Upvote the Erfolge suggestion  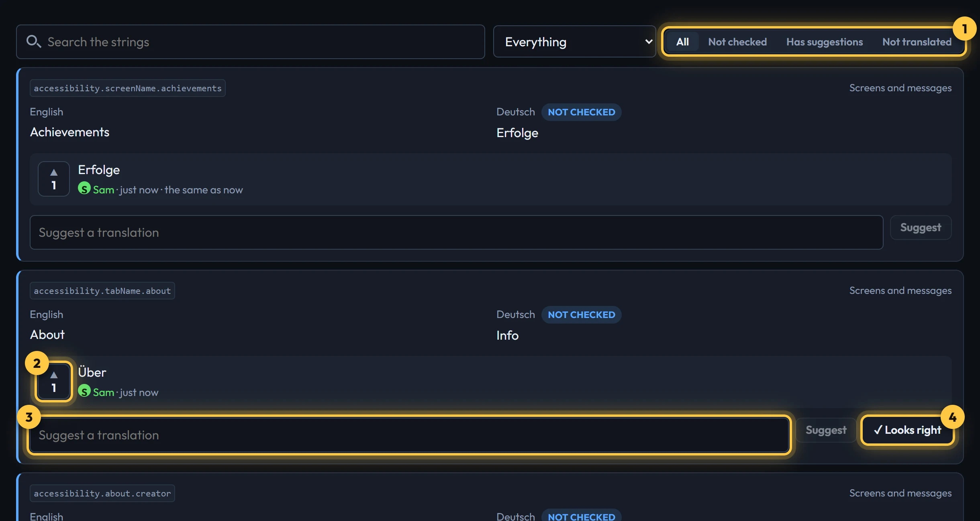click(x=54, y=179)
